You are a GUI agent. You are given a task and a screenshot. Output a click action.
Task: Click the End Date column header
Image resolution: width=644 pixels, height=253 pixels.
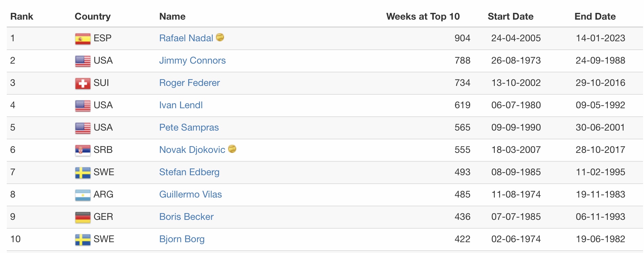595,17
